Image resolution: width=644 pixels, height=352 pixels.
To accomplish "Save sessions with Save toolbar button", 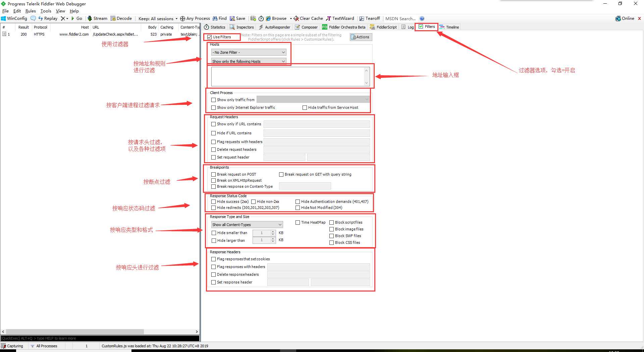I will [x=237, y=18].
